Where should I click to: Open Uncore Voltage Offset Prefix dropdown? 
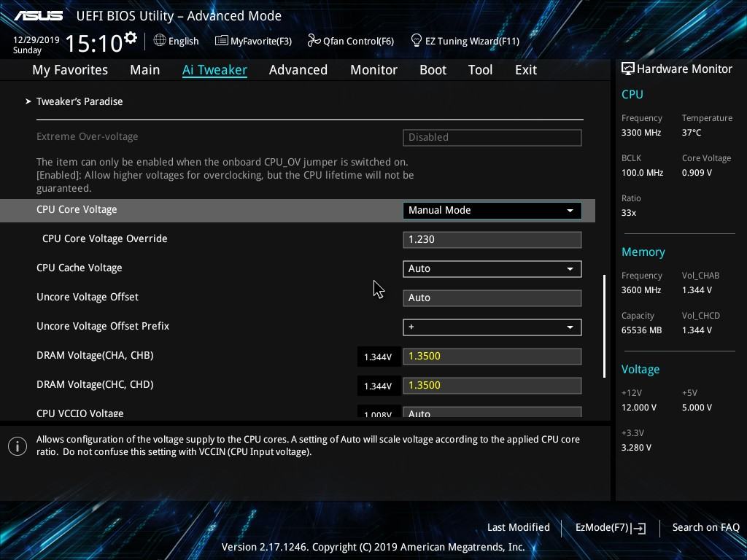[492, 327]
